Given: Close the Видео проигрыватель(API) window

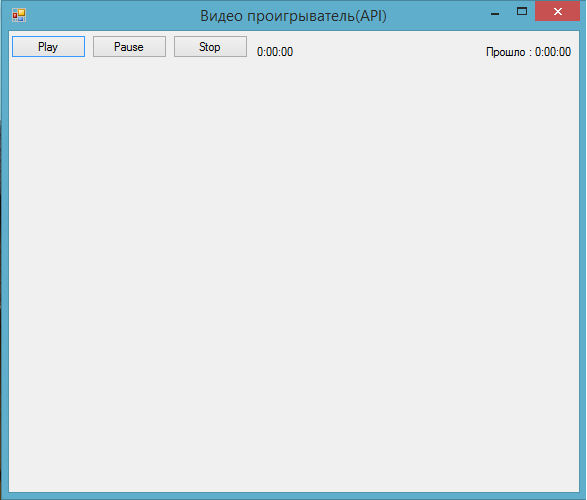Looking at the screenshot, I should point(557,12).
